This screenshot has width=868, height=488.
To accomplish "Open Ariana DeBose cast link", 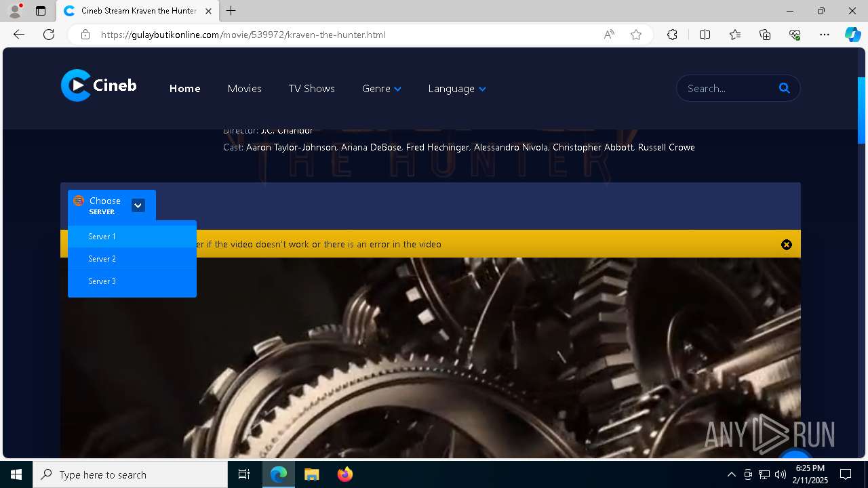I will pyautogui.click(x=371, y=147).
